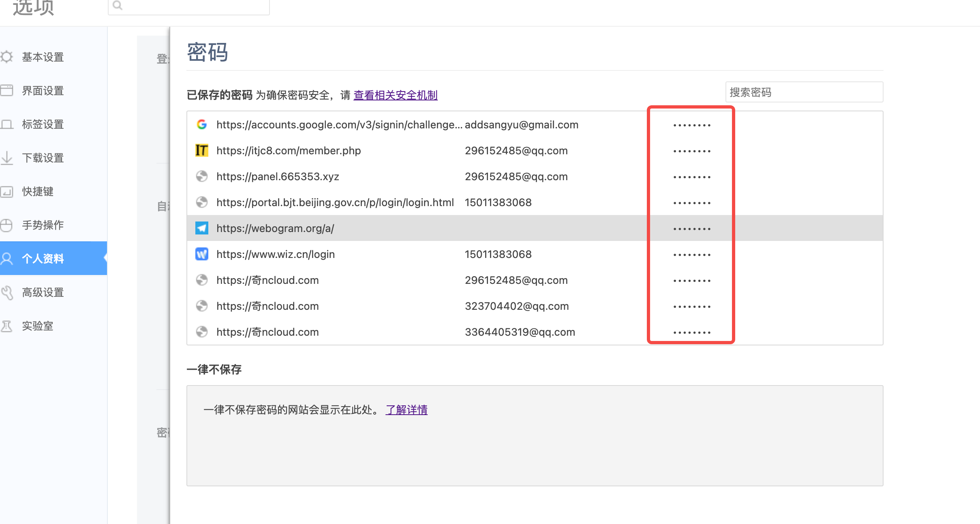The height and width of the screenshot is (524, 980).
Task: Click the Google favicon in password list
Action: tap(202, 124)
